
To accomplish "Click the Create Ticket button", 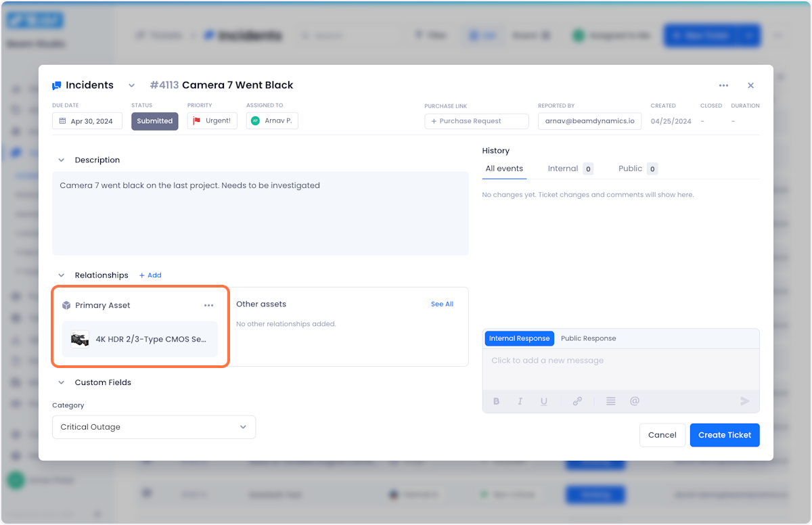I will click(x=725, y=435).
